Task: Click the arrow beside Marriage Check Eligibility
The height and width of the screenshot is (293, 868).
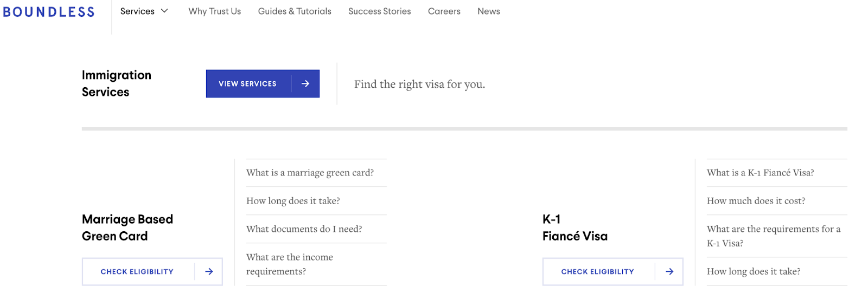Action: coord(209,272)
